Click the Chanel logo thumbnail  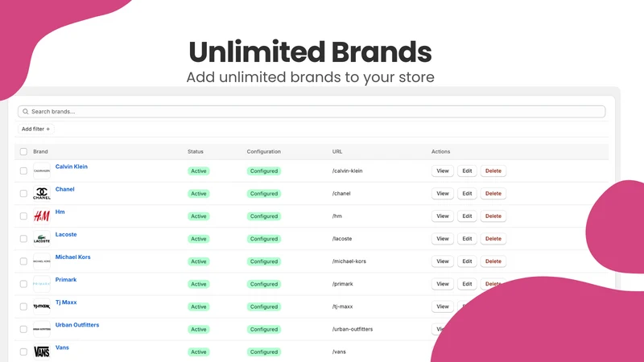(42, 193)
